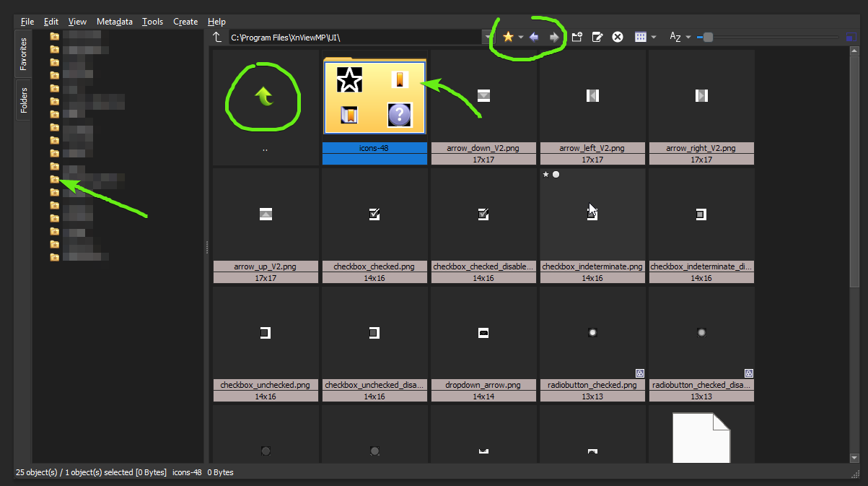Click the 'arrow_right_V2.png' file name
This screenshot has height=486, width=868.
[701, 148]
